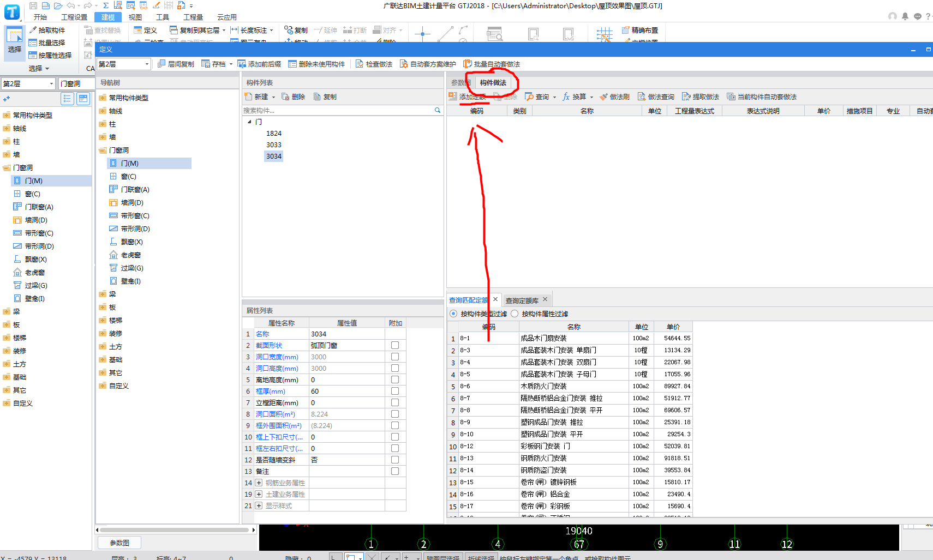This screenshot has width=933, height=560.
Task: Select 窗(C) in the navigation tree
Action: point(129,176)
